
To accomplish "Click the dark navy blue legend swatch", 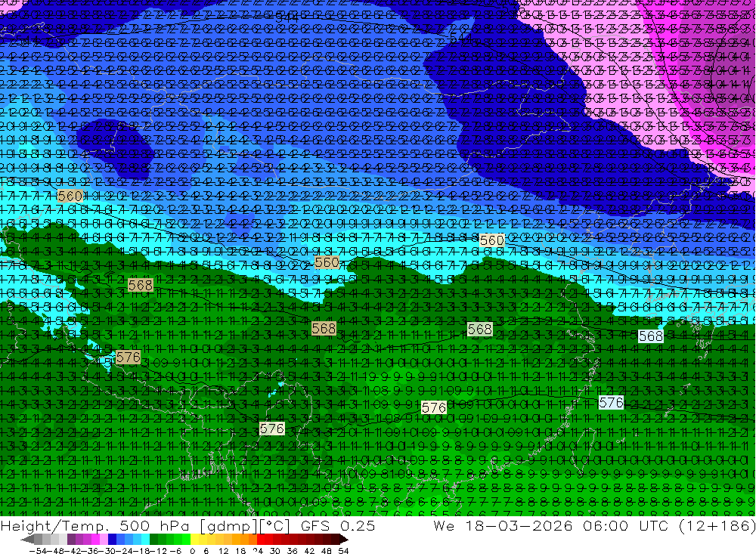I will point(112,540).
